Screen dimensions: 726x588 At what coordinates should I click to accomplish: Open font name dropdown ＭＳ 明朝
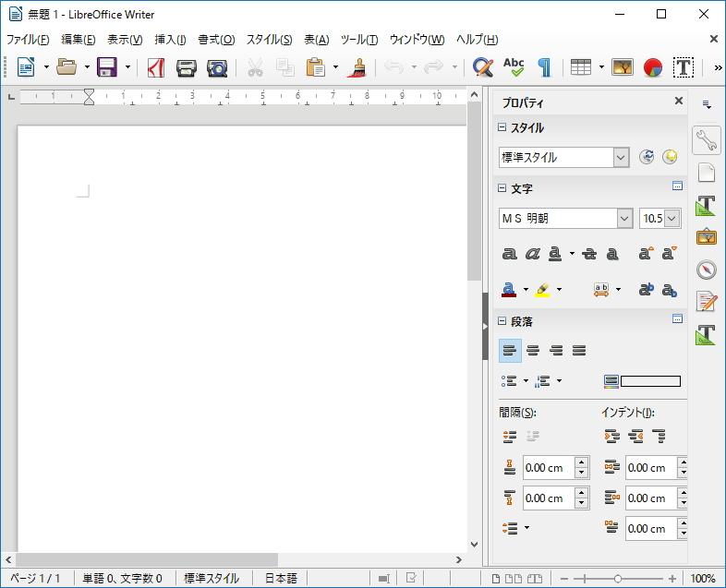pos(624,218)
